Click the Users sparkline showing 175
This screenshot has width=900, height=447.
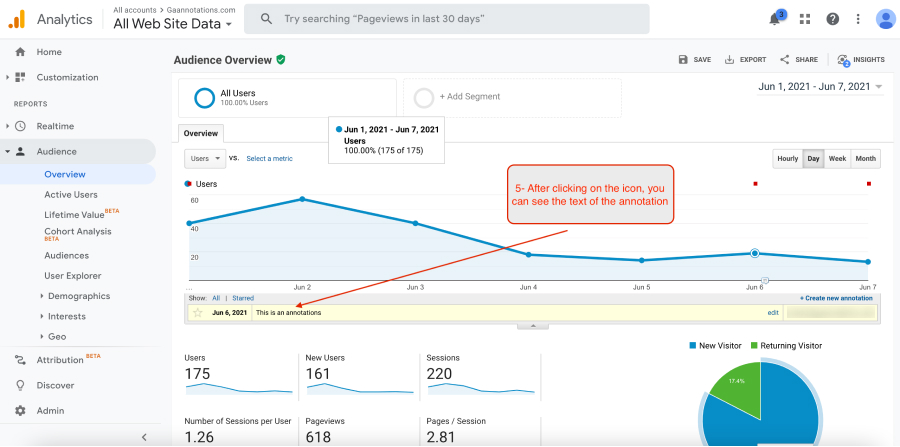coord(239,389)
